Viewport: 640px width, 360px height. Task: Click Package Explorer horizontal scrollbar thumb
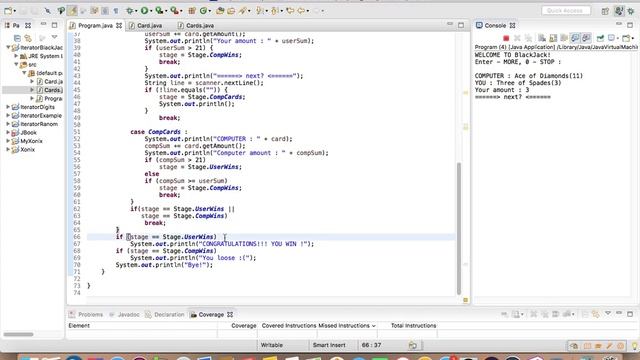[18, 334]
